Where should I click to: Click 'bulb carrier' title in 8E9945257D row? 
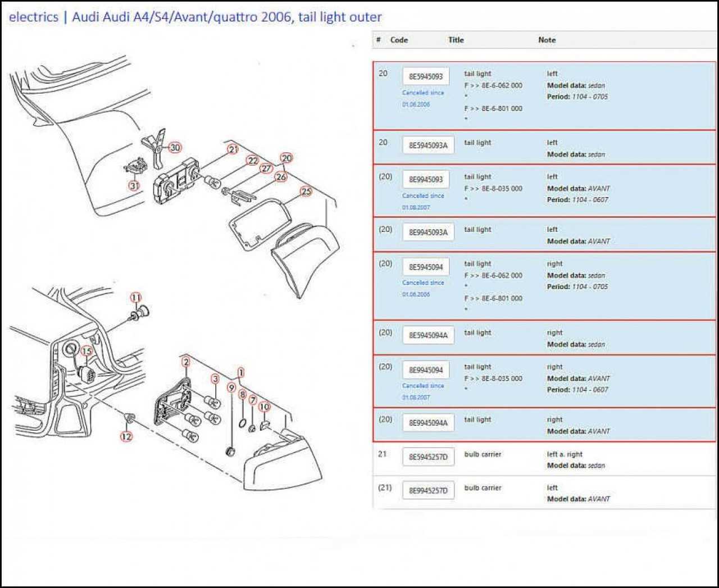click(483, 488)
